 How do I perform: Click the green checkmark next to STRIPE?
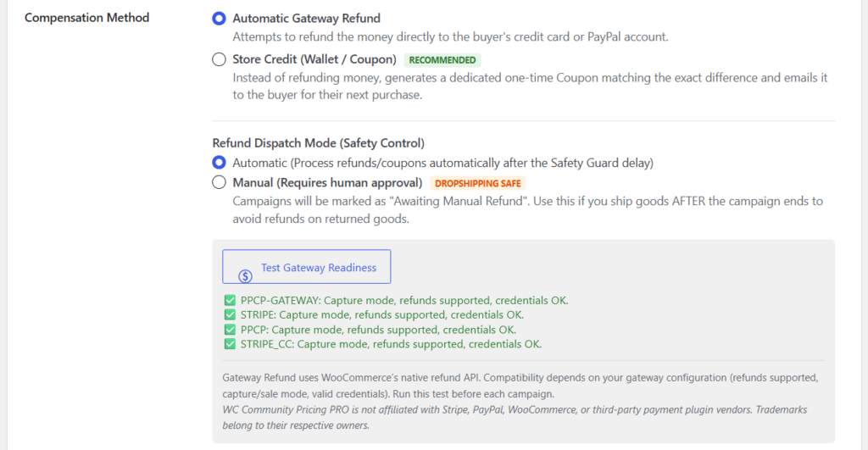pyautogui.click(x=230, y=315)
